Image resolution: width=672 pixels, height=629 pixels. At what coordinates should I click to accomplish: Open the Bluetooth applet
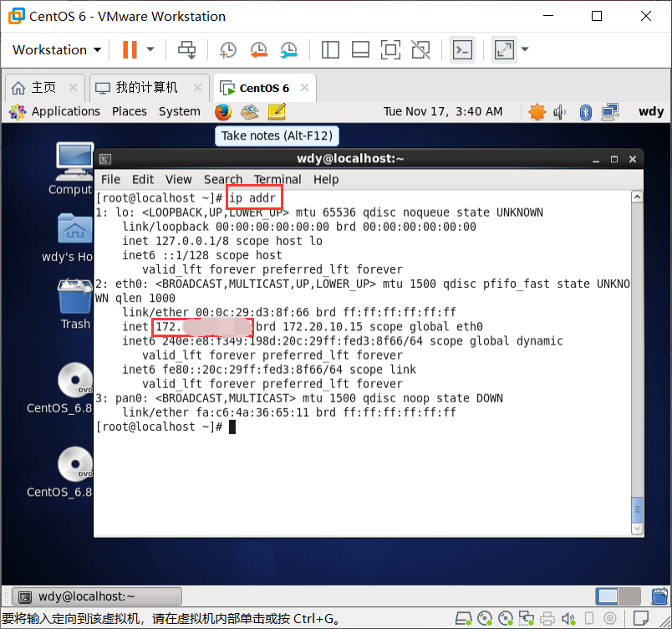586,112
